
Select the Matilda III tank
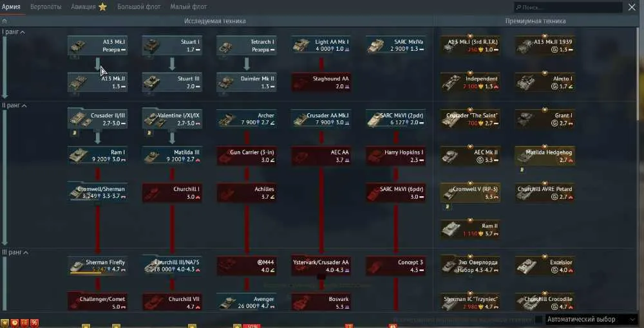pyautogui.click(x=172, y=156)
